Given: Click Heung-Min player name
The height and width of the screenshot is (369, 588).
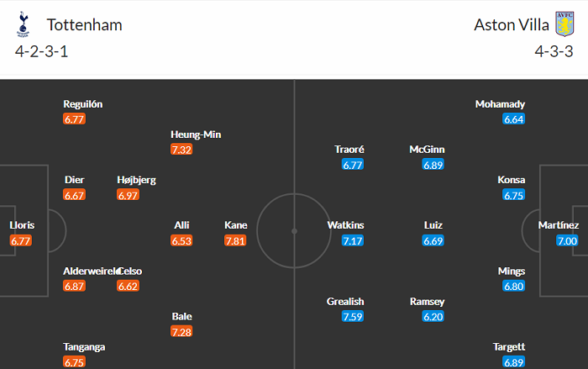Looking at the screenshot, I should [x=196, y=134].
